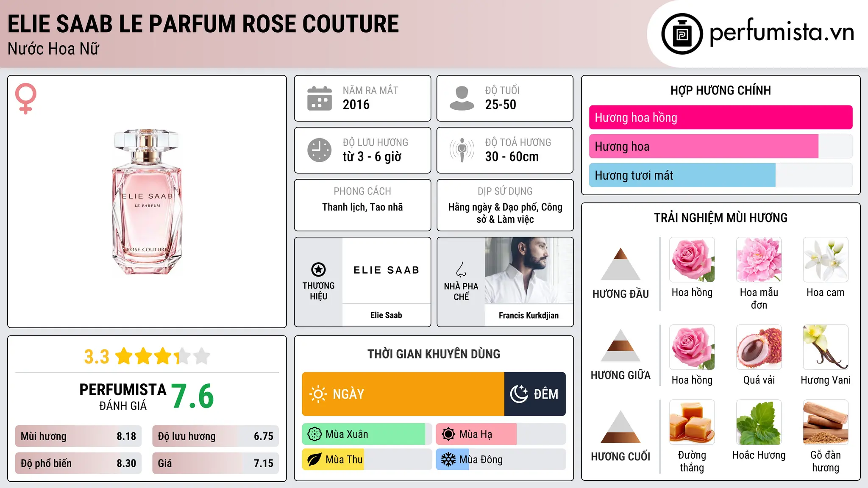The height and width of the screenshot is (488, 868).
Task: Click the yellow star rating row
Action: pos(163,356)
